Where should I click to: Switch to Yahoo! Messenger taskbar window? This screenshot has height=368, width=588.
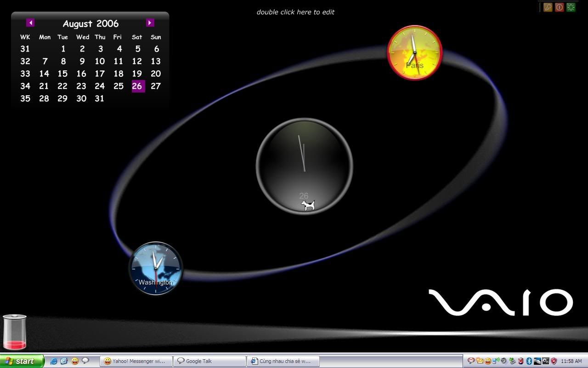(x=136, y=361)
